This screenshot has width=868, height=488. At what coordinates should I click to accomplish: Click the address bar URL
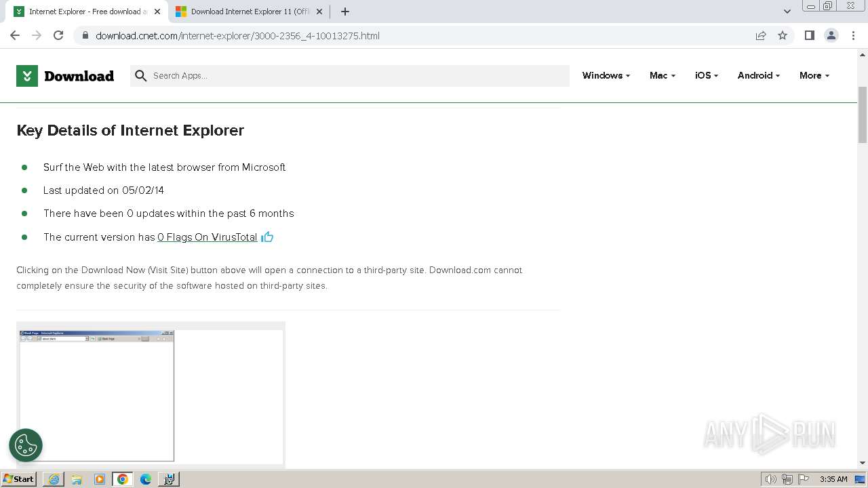237,36
